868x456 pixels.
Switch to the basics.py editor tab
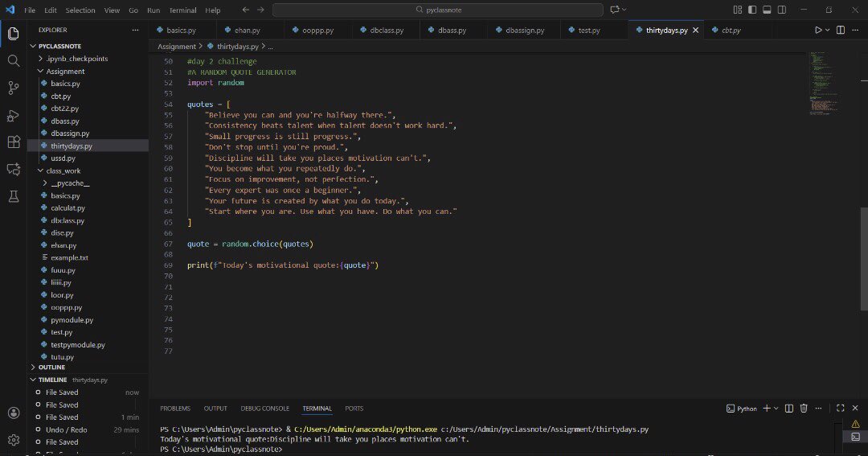pyautogui.click(x=181, y=31)
